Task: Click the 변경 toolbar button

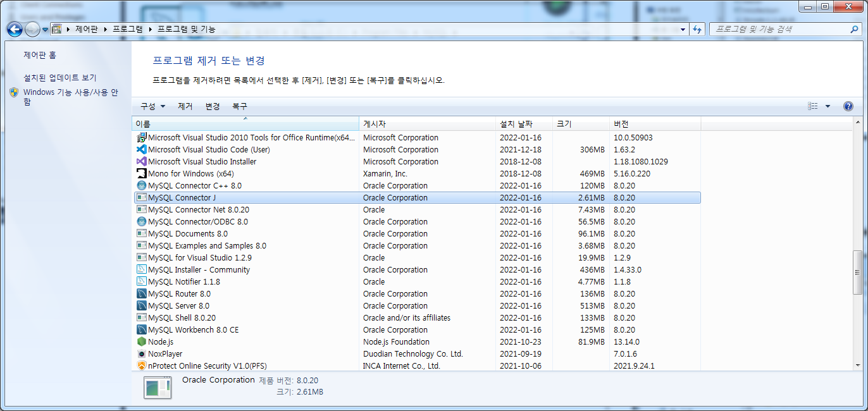Action: tap(213, 106)
